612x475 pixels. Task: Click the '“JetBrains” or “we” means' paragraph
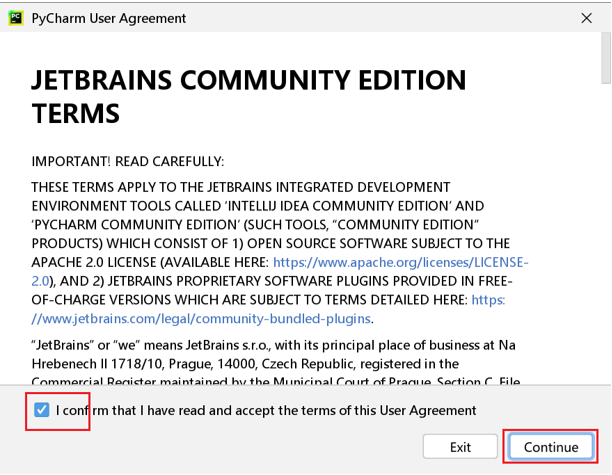click(110, 346)
